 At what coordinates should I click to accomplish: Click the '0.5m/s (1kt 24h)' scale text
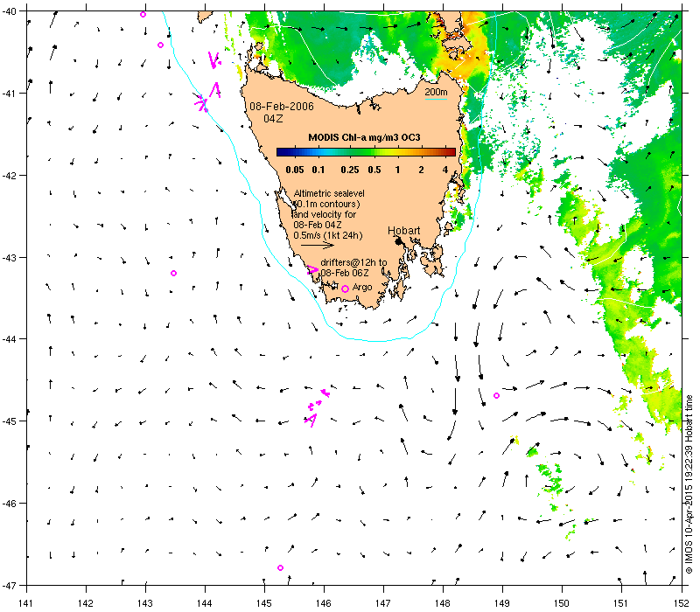pyautogui.click(x=327, y=235)
